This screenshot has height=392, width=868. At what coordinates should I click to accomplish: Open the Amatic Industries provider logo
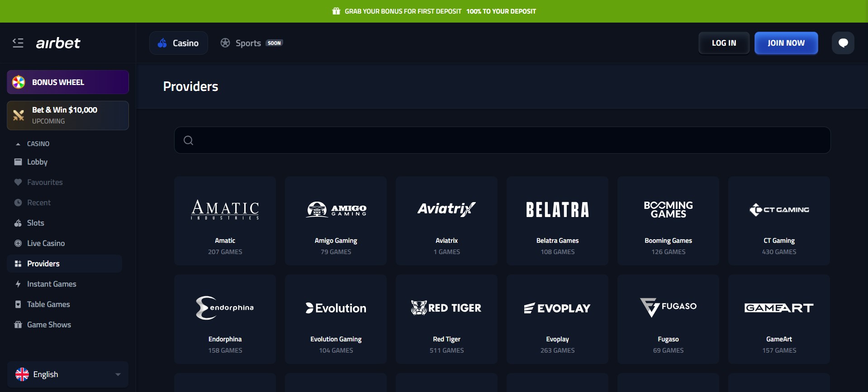(225, 210)
